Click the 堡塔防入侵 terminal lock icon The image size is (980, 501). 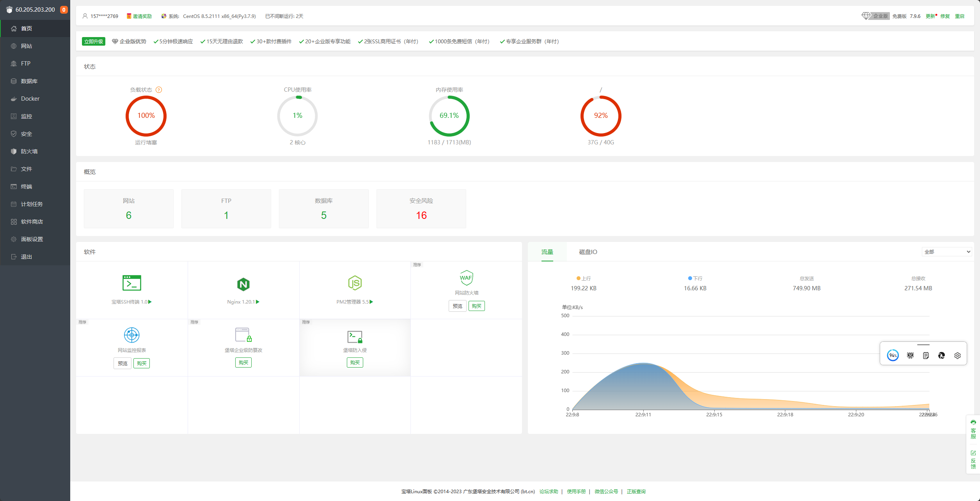[x=355, y=337]
